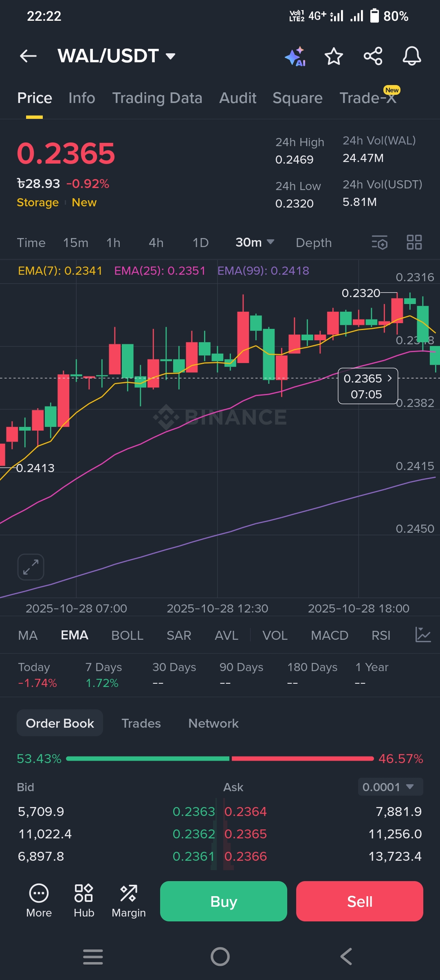Screen dimensions: 440x980
Task: Open the 0.2365 current price label
Action: (x=368, y=386)
